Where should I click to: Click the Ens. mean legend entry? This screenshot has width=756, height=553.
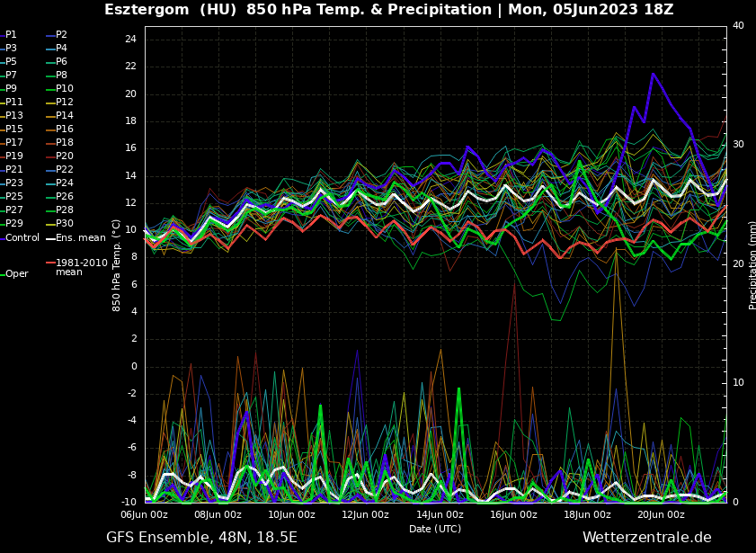pos(80,238)
